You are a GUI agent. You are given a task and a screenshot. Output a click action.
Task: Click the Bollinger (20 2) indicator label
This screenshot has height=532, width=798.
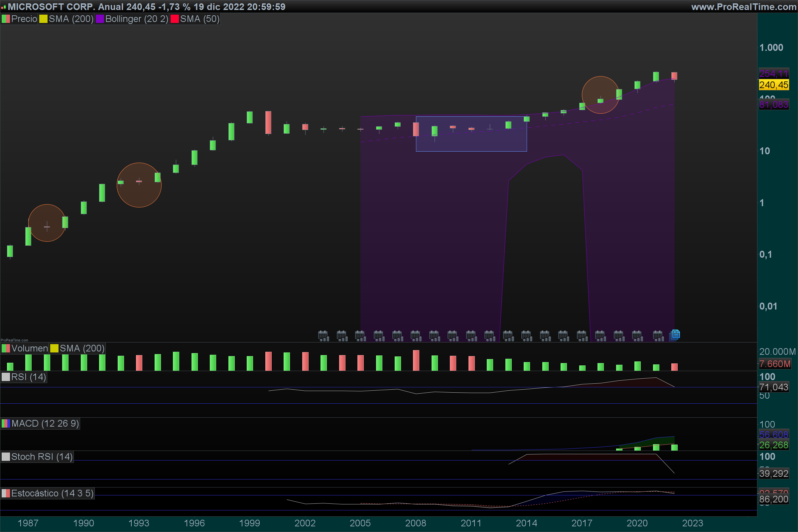click(136, 19)
